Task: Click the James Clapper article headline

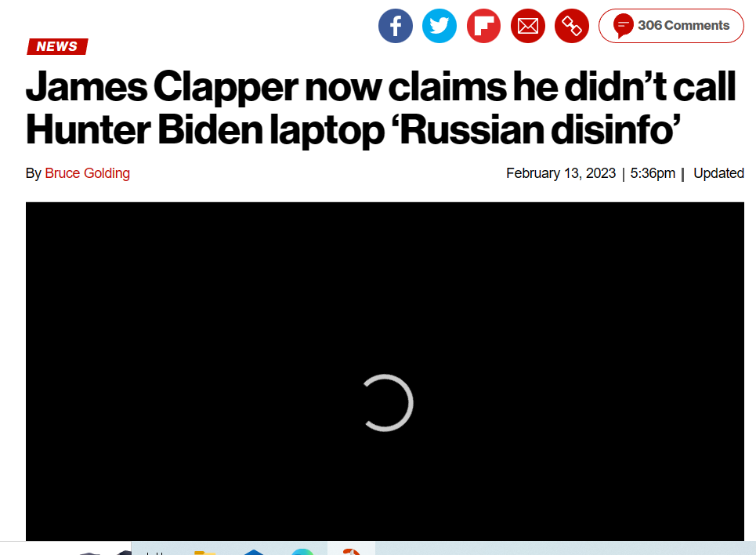Action: 381,108
